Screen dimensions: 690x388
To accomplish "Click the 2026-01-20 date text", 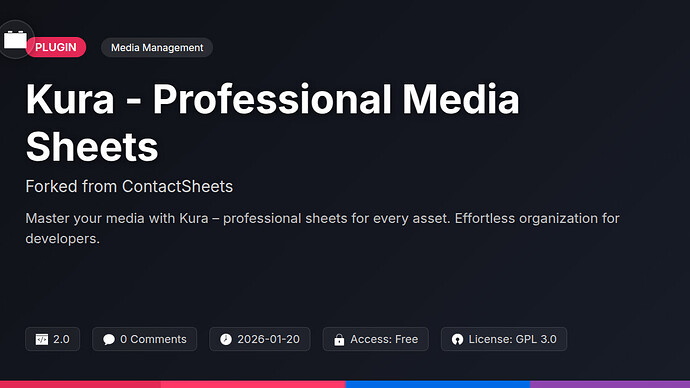I will 268,339.
